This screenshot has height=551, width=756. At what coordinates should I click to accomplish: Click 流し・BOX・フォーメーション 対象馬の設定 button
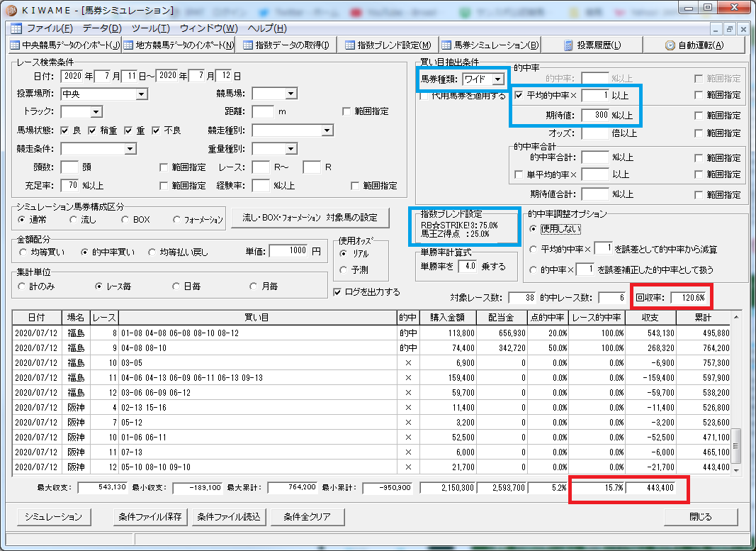point(310,218)
